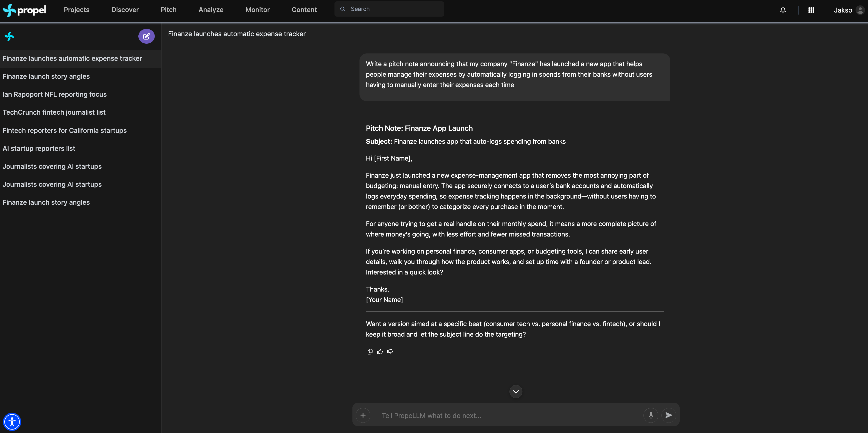Give the response a thumbs up
The image size is (868, 433).
click(x=380, y=352)
